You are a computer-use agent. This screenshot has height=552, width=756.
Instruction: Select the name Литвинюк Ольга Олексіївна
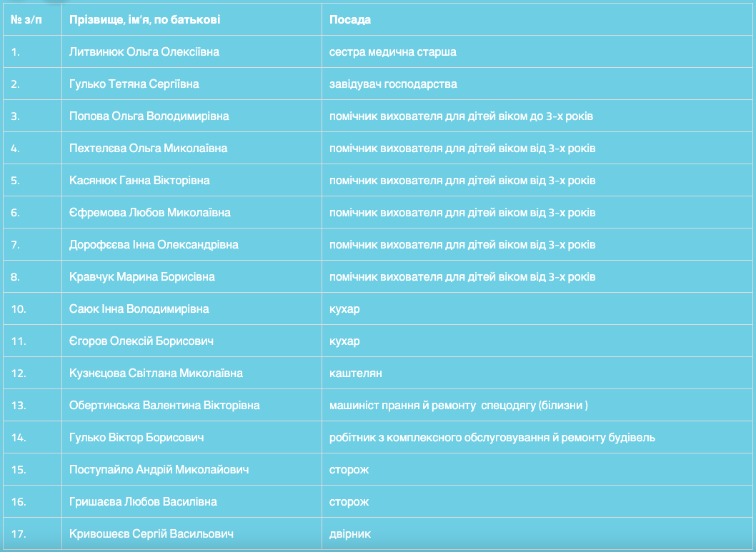[x=144, y=51]
